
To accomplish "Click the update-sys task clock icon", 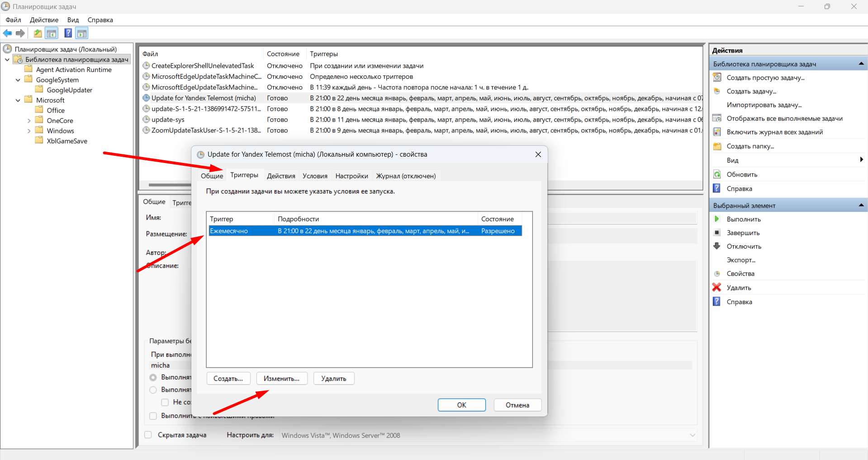I will 146,120.
